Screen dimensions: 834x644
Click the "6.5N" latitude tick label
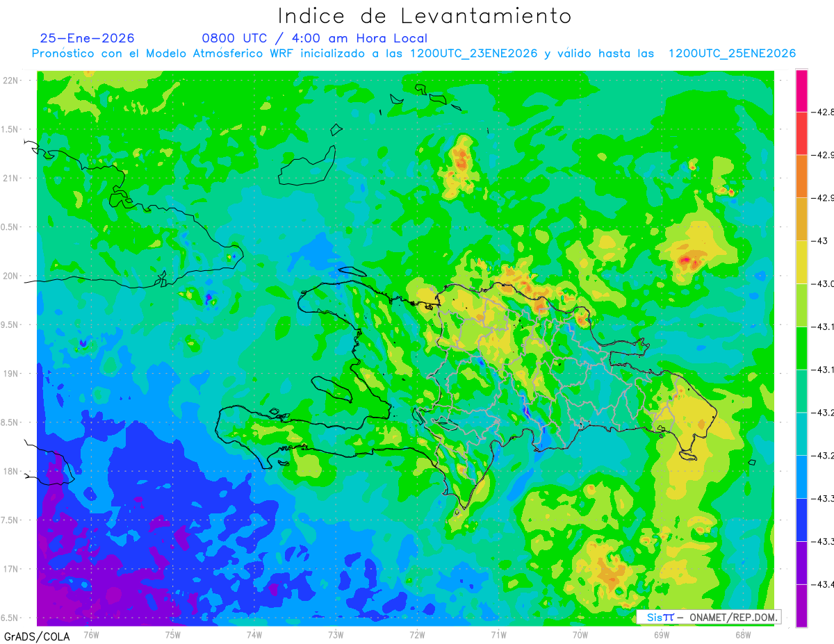coord(10,618)
